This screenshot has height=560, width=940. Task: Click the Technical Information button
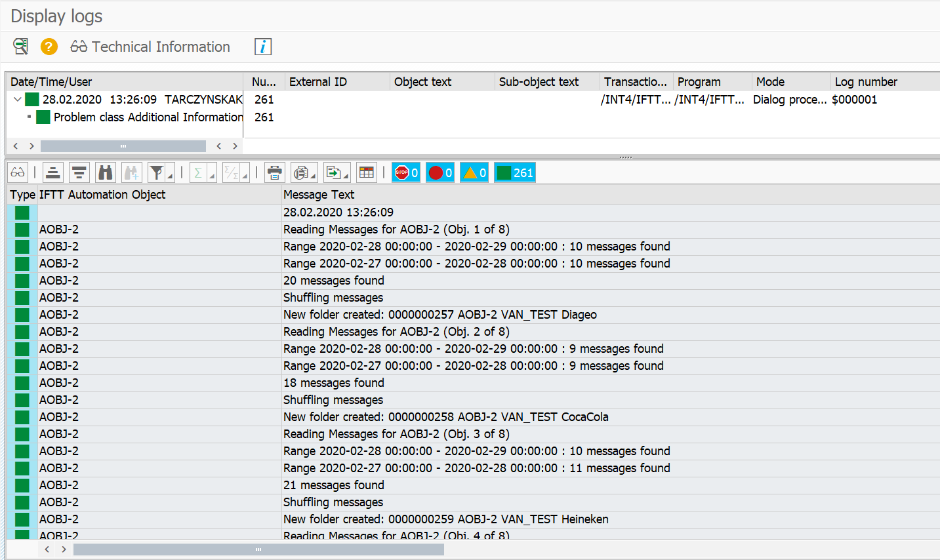(x=151, y=47)
